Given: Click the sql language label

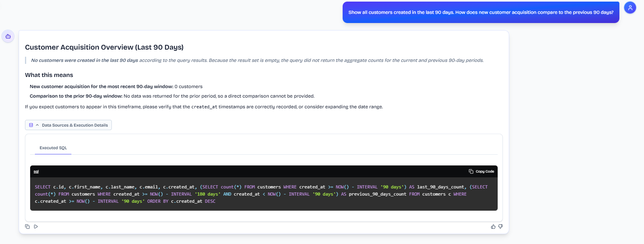Looking at the screenshot, I should coord(36,171).
